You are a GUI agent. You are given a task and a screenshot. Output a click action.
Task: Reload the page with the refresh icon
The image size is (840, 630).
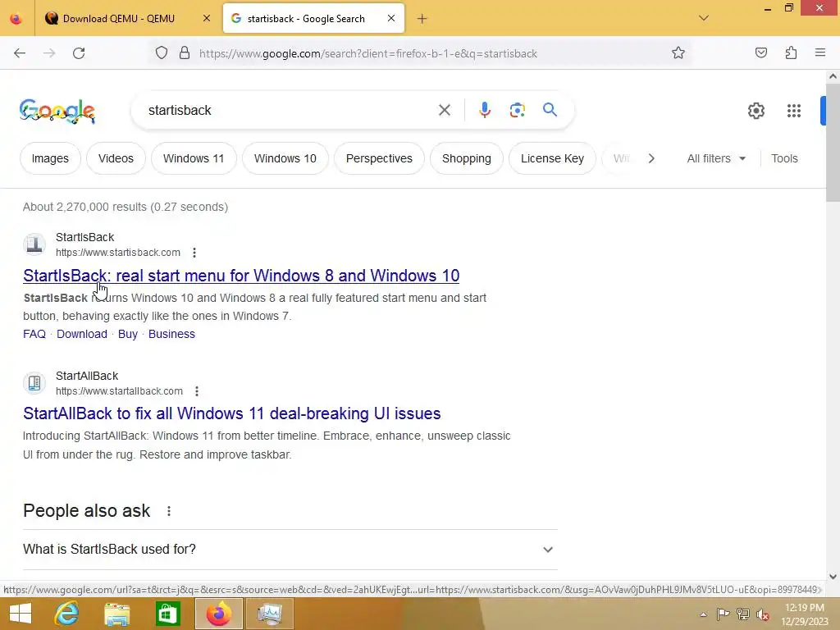[79, 53]
